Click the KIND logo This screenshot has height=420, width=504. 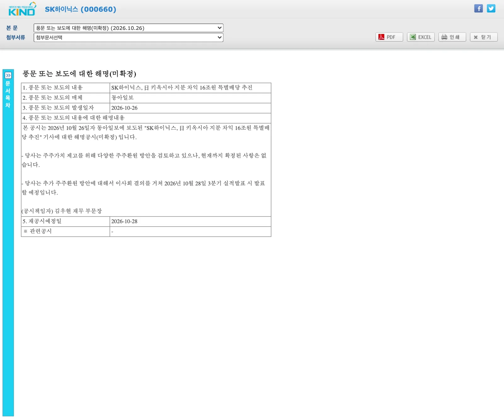click(22, 9)
